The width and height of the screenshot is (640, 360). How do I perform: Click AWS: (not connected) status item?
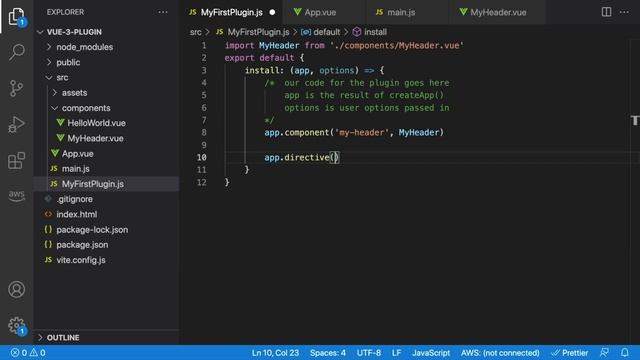pyautogui.click(x=500, y=353)
